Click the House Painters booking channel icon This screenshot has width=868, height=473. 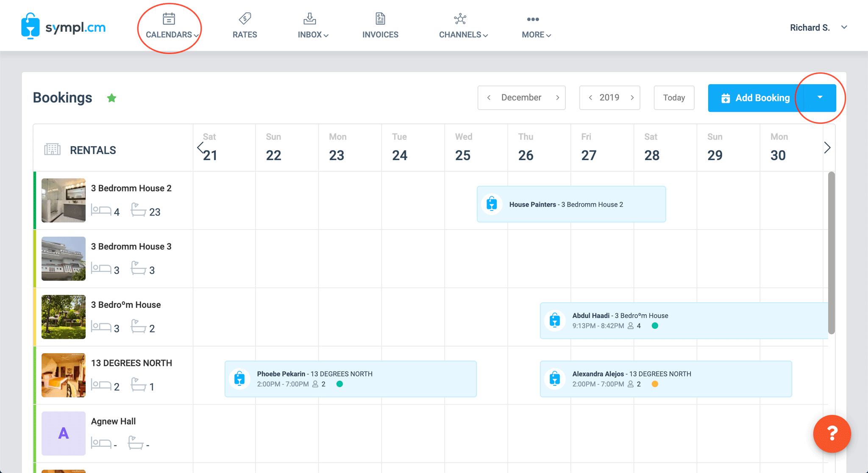[x=492, y=204]
